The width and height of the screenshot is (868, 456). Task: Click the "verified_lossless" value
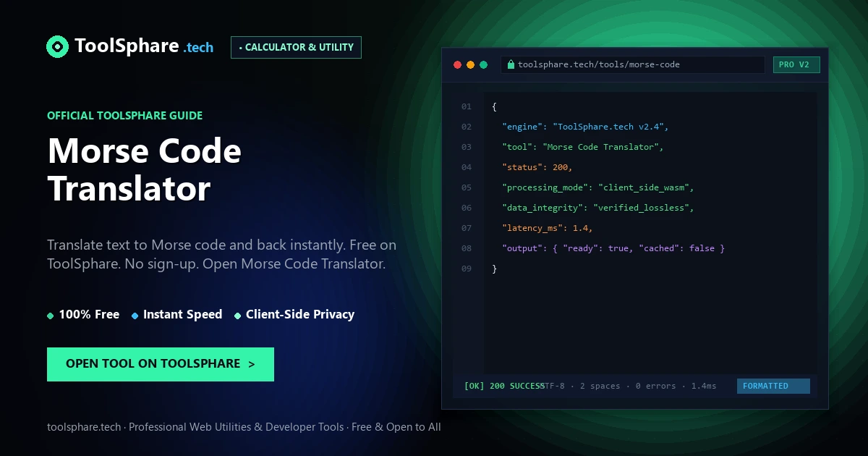pyautogui.click(x=643, y=208)
